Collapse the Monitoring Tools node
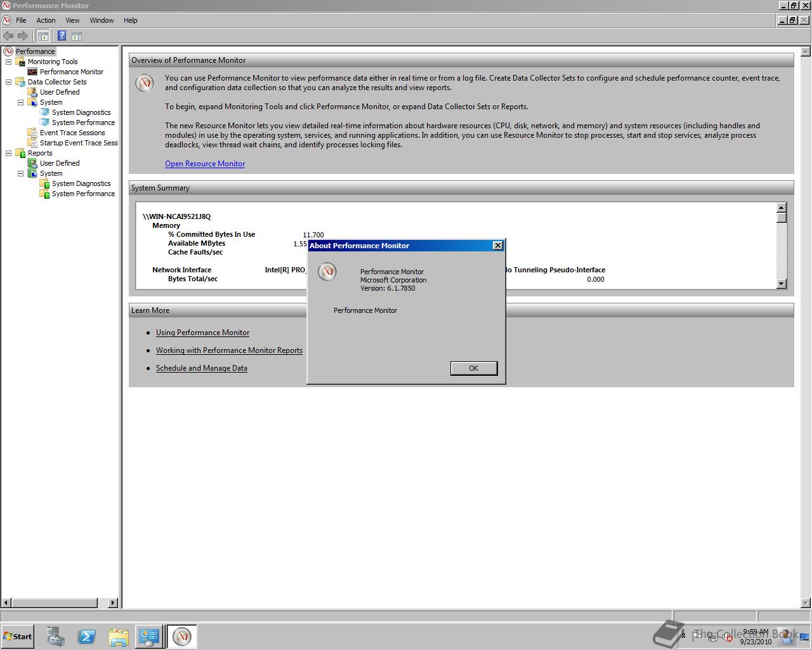Viewport: 812px width, 650px height. [9, 62]
